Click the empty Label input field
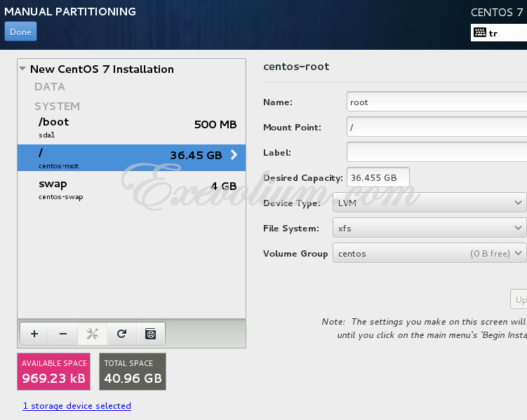Image resolution: width=527 pixels, height=420 pixels. coord(436,152)
